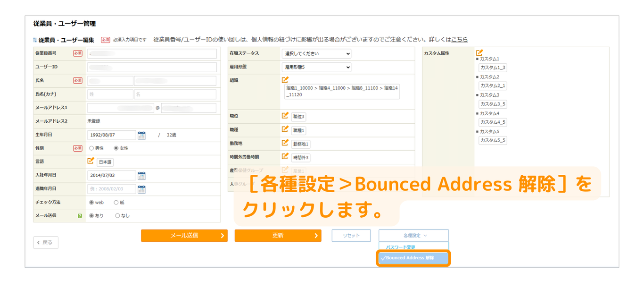Follow the こちら link for details
This screenshot has height=281, width=644.
point(459,40)
